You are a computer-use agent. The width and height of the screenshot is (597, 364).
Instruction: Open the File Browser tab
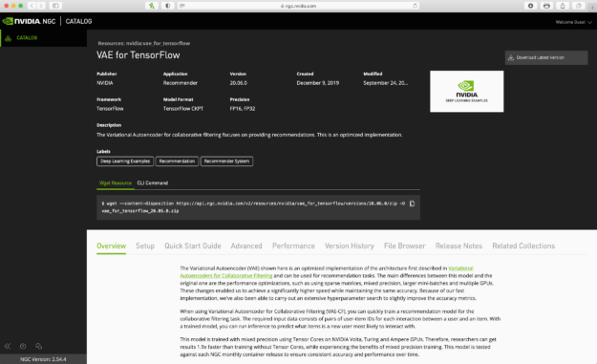coord(404,246)
